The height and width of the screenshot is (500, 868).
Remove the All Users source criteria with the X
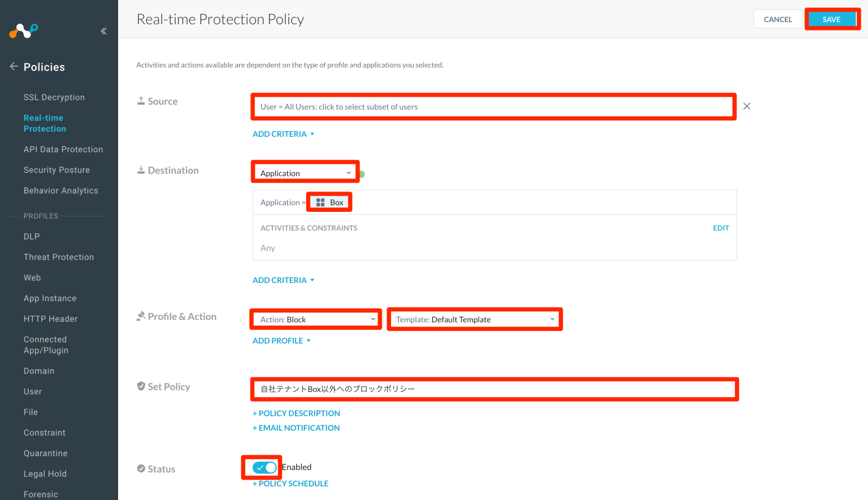747,106
